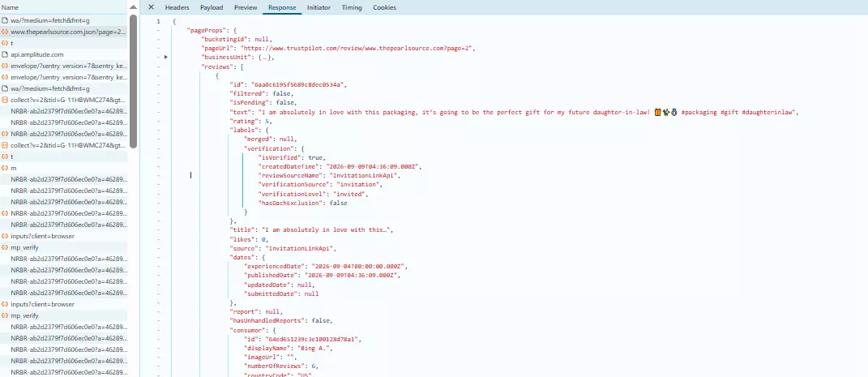Click the "dates": { line
Image resolution: width=868 pixels, height=377 pixels.
click(247, 258)
